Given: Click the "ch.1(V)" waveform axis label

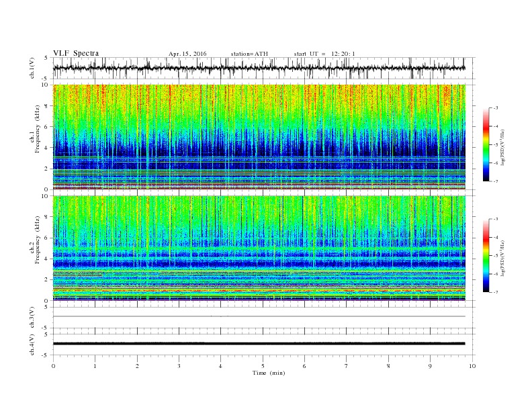Looking at the screenshot, I should pyautogui.click(x=32, y=68).
